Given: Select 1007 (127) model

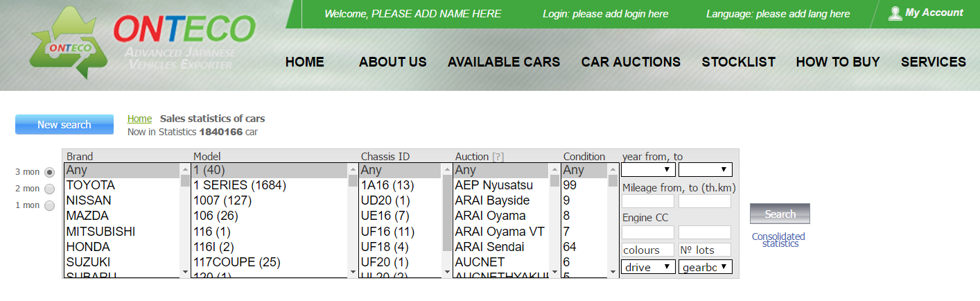Looking at the screenshot, I should coord(270,200).
